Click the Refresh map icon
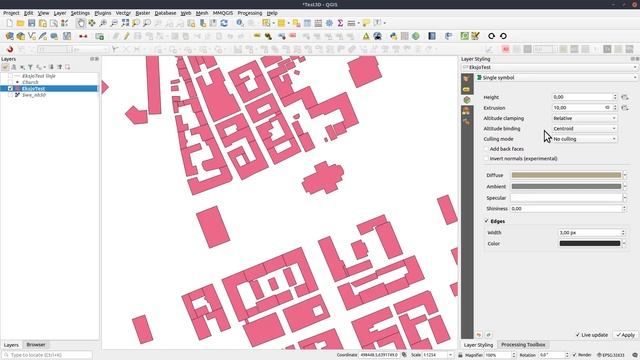 point(224,23)
